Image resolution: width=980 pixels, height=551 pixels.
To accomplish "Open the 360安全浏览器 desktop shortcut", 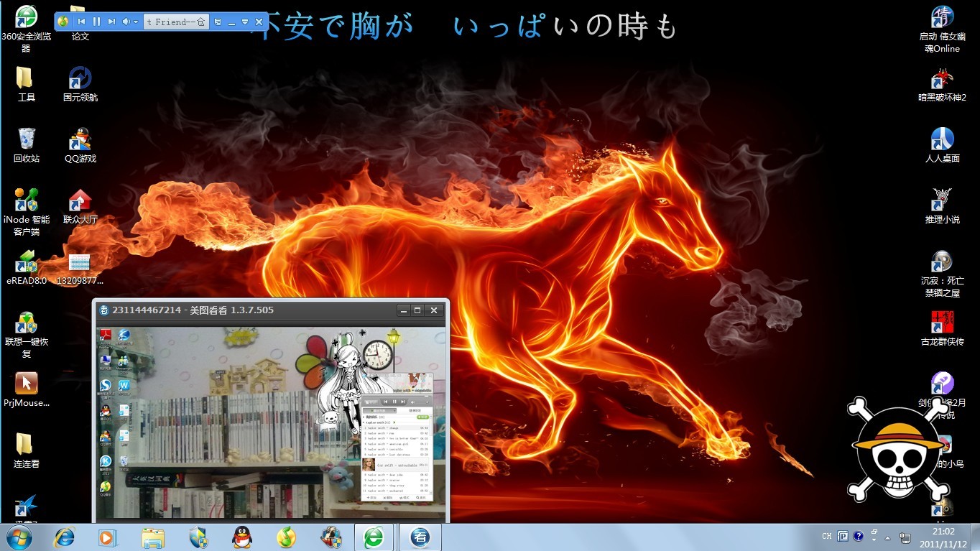I will pyautogui.click(x=27, y=29).
